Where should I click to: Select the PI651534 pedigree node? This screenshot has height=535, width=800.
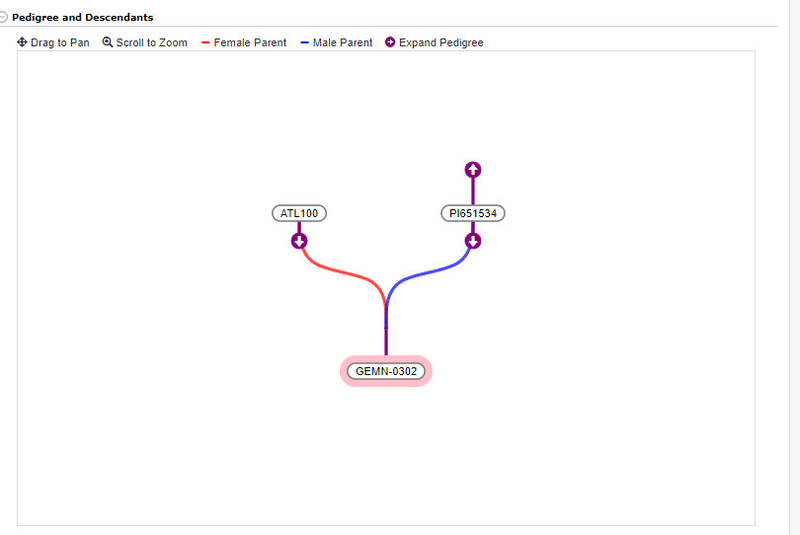[473, 213]
